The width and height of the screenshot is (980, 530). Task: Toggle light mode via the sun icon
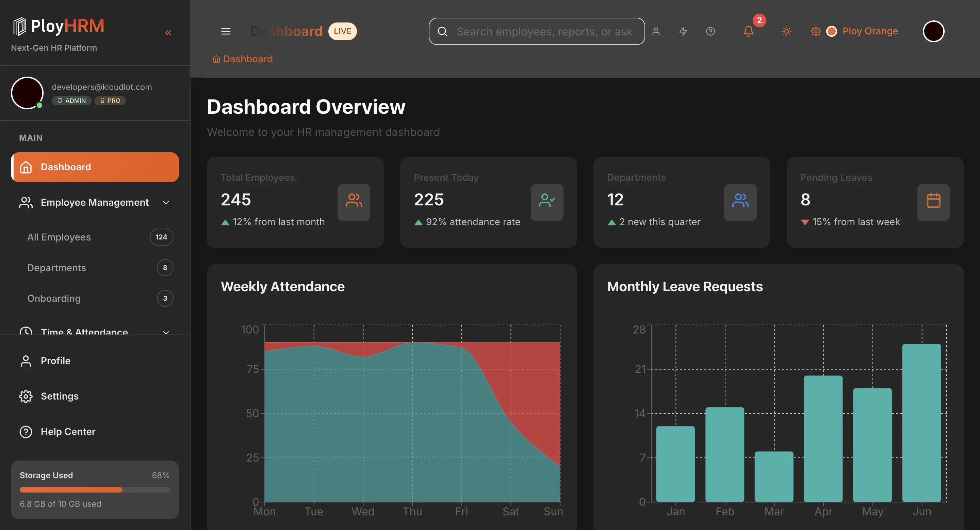[x=787, y=31]
